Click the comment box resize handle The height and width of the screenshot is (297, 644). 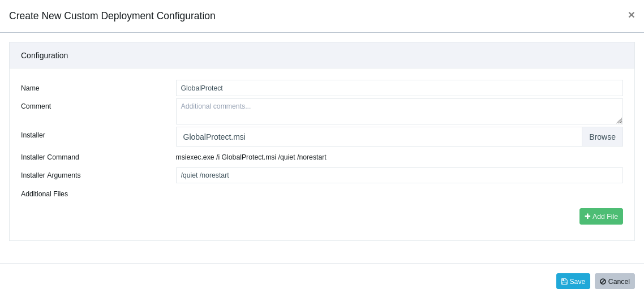tap(619, 120)
